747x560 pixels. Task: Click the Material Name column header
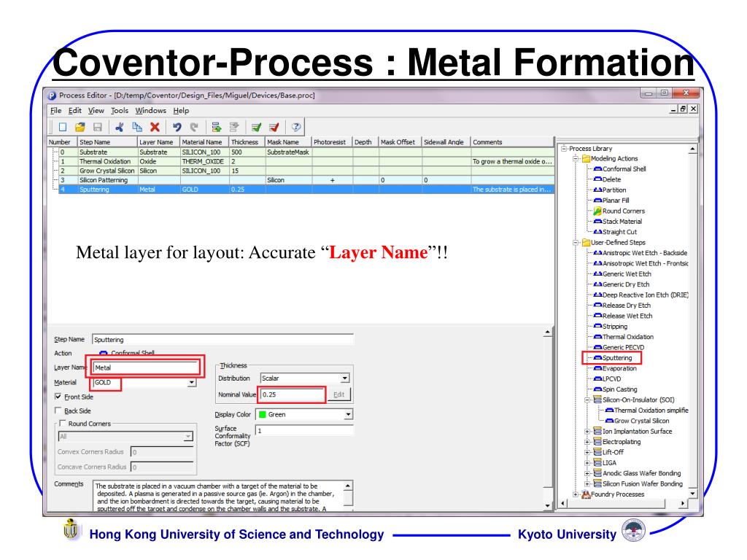[204, 142]
